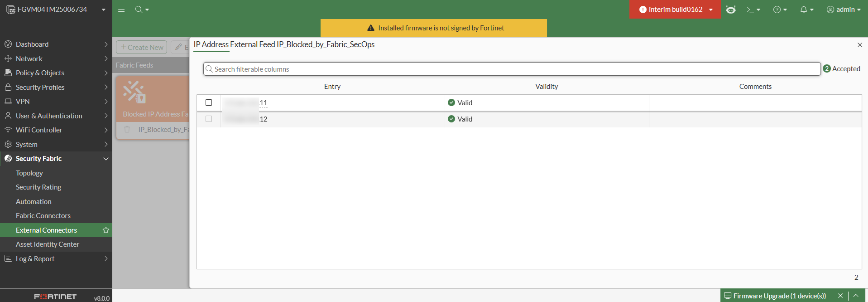This screenshot has width=868, height=302.
Task: Dismiss the Firmware Upgrade notification
Action: point(840,296)
